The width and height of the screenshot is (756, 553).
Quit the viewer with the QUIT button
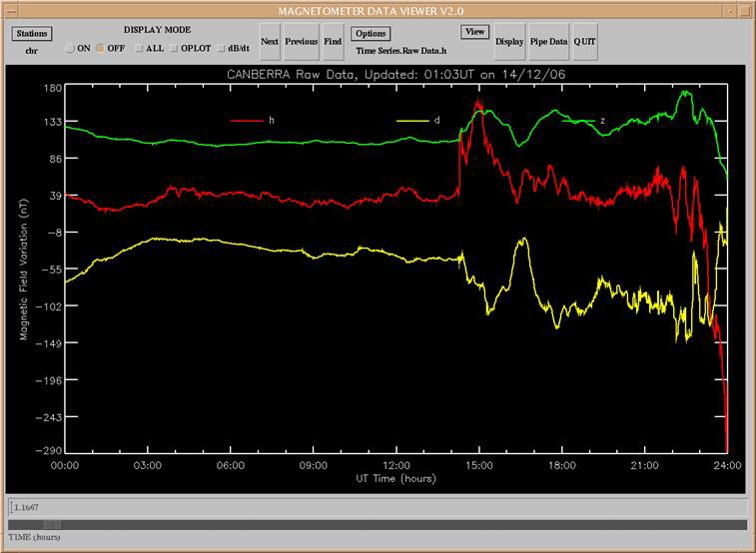tap(584, 42)
